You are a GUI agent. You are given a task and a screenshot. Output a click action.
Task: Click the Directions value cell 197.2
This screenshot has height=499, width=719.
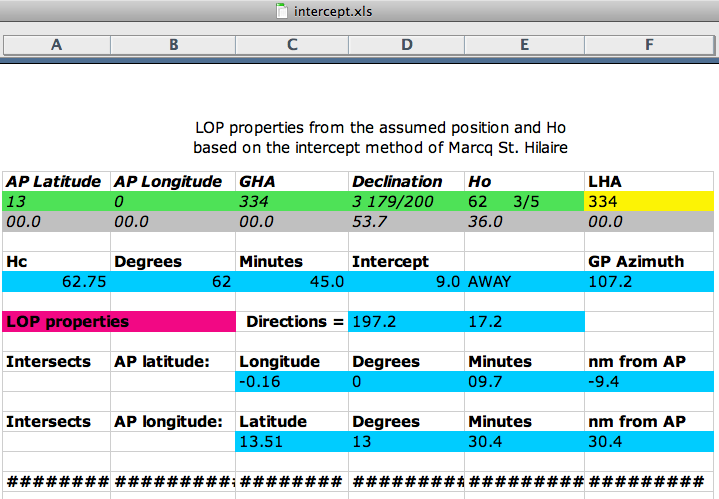(406, 321)
